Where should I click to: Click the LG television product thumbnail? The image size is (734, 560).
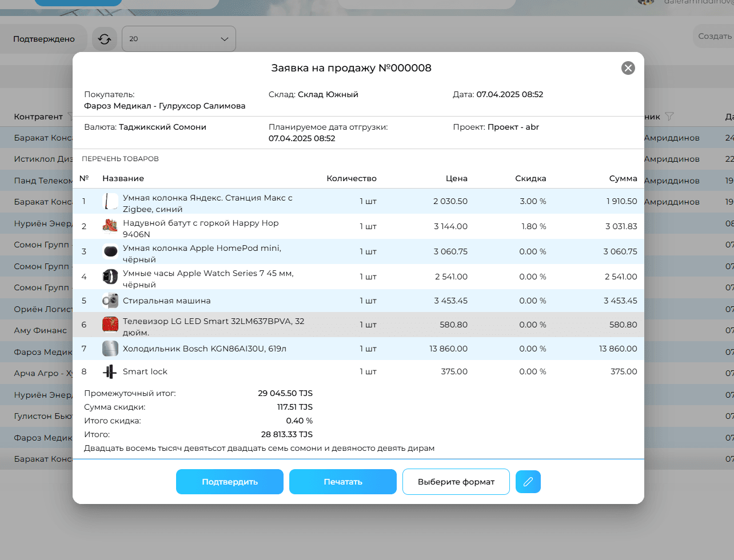click(110, 325)
